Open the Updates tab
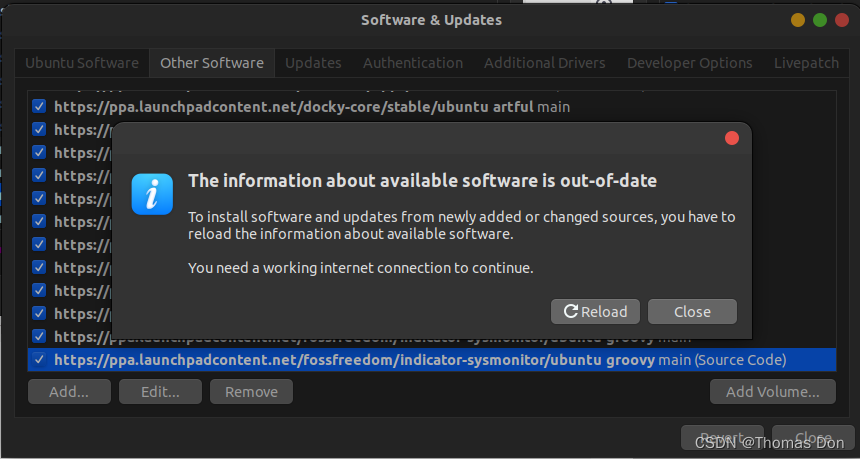 pyautogui.click(x=313, y=63)
